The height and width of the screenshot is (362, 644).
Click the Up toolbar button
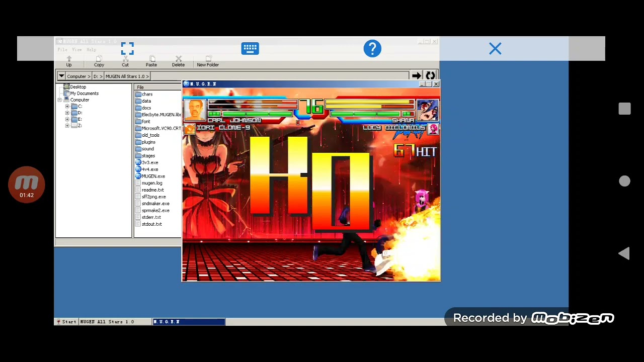(x=69, y=62)
